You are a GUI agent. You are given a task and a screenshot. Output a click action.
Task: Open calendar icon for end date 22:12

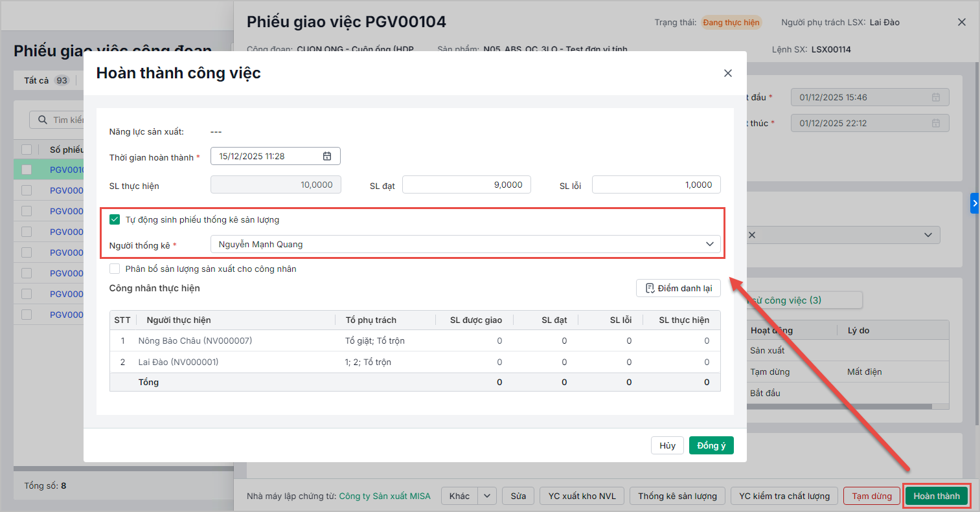point(935,123)
